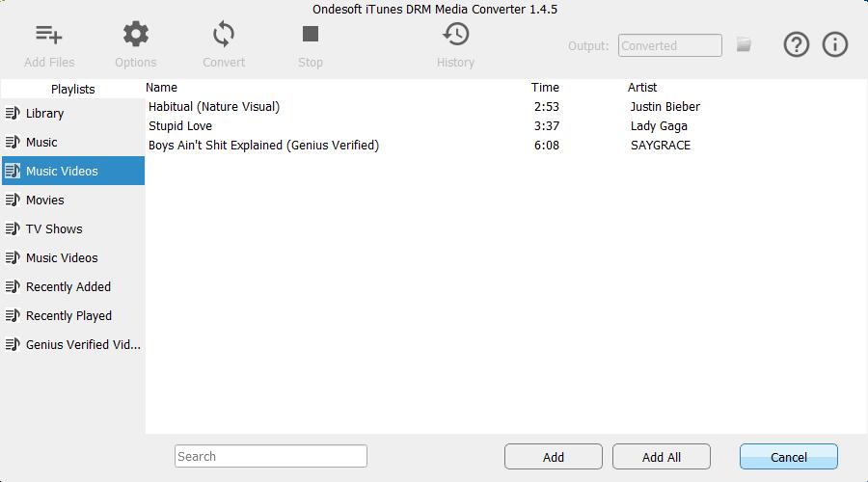Select Habitual (Nature Visual) track

coord(214,106)
